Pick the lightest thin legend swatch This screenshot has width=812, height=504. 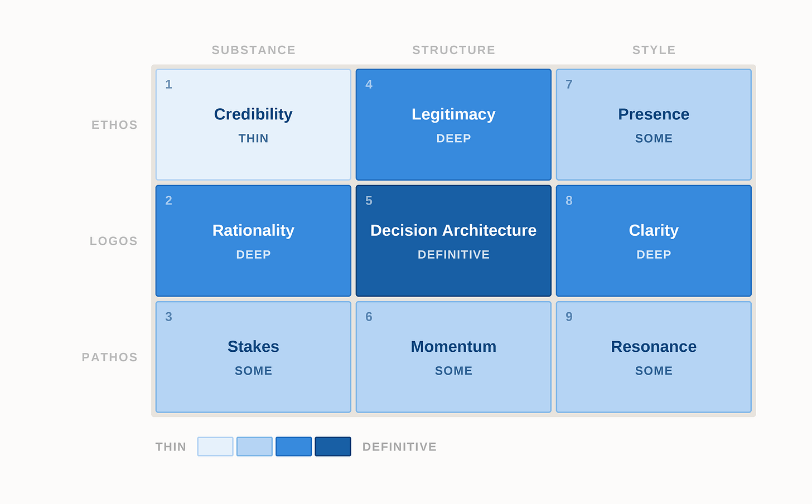[215, 447]
